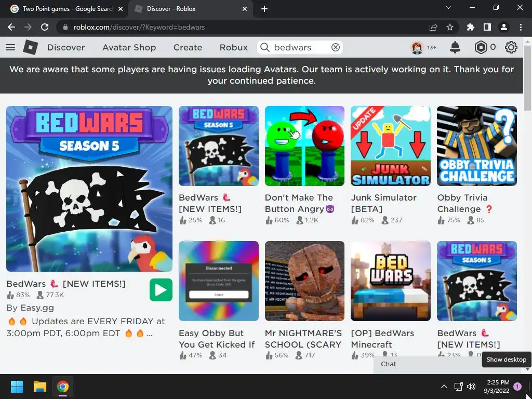Click the page vertical scrollbar
Viewport: 532px width, 399px height.
point(527,78)
